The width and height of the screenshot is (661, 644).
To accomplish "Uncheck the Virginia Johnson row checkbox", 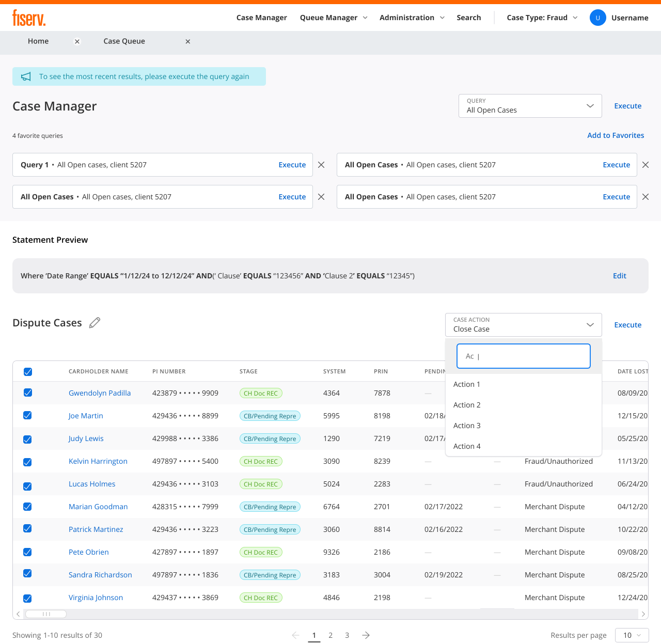I will tap(28, 599).
